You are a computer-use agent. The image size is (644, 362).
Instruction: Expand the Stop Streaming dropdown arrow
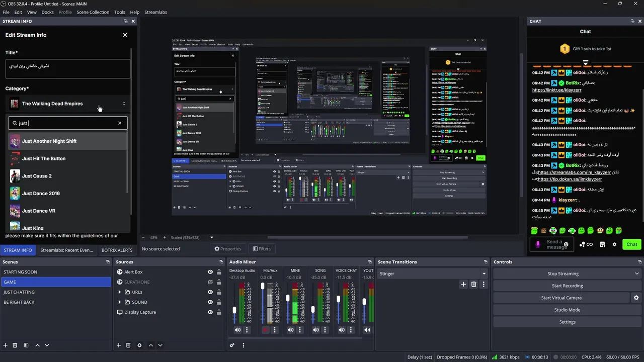tap(636, 274)
